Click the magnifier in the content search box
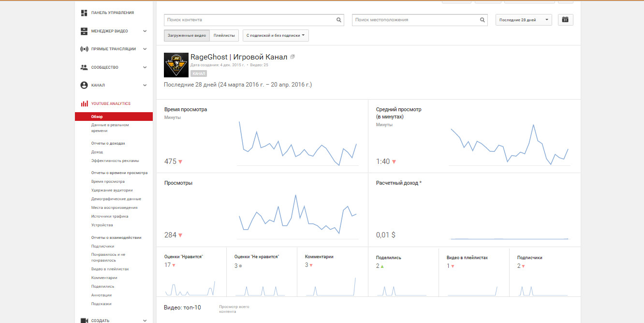 (339, 20)
